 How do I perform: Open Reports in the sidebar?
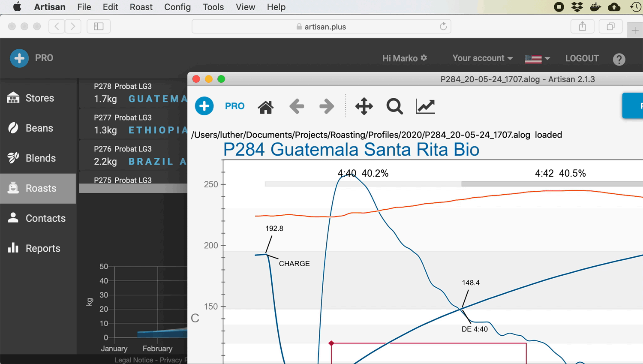pyautogui.click(x=38, y=248)
